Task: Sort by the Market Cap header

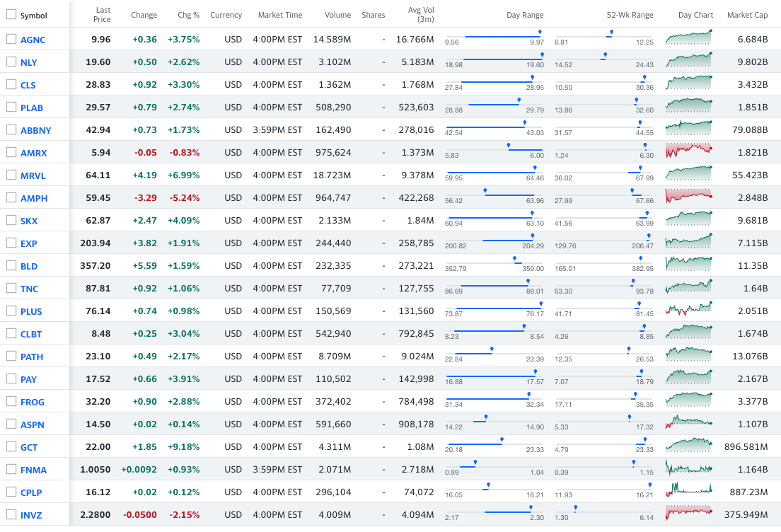Action: pos(747,15)
